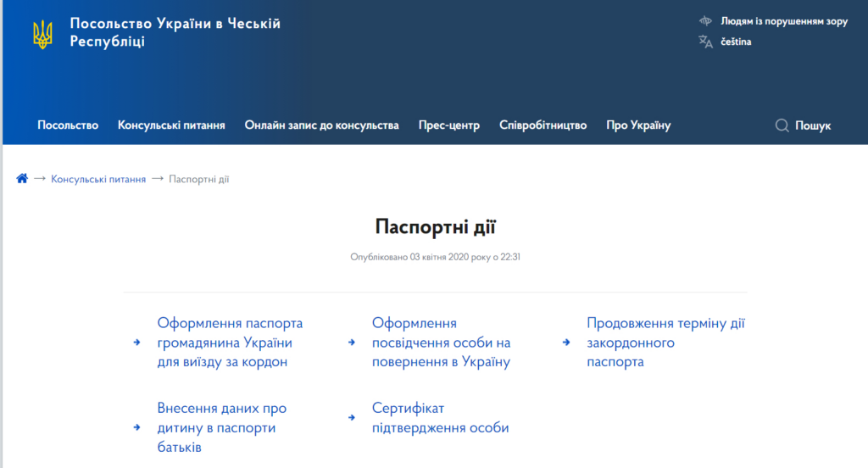Expand the Прес-центр menu

[448, 125]
